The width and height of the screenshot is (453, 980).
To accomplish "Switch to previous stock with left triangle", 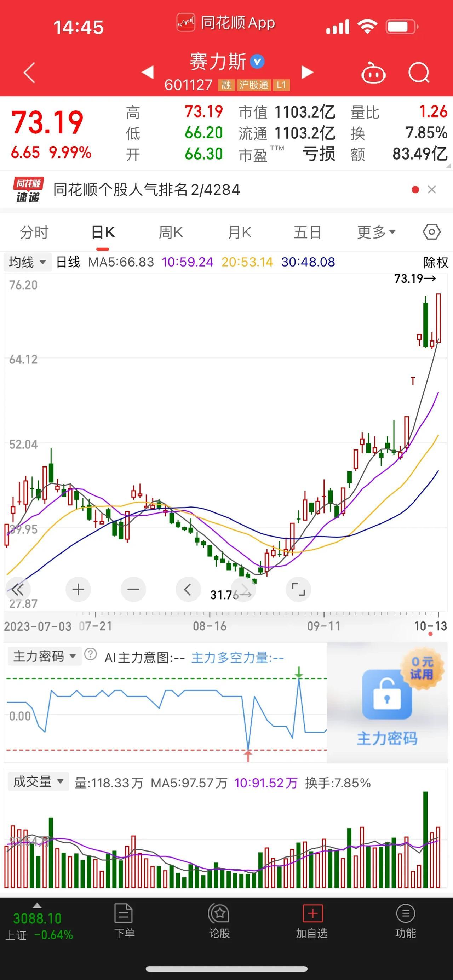I will (148, 72).
